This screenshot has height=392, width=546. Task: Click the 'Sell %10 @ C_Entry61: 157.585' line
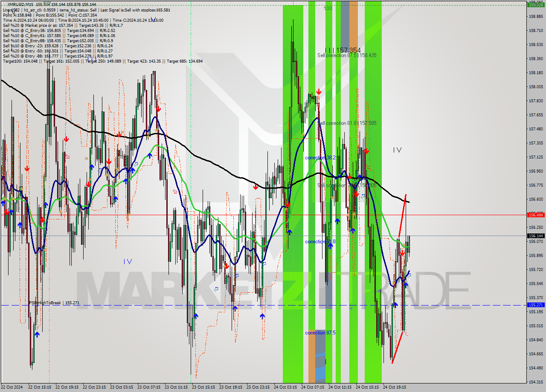pos(59,35)
